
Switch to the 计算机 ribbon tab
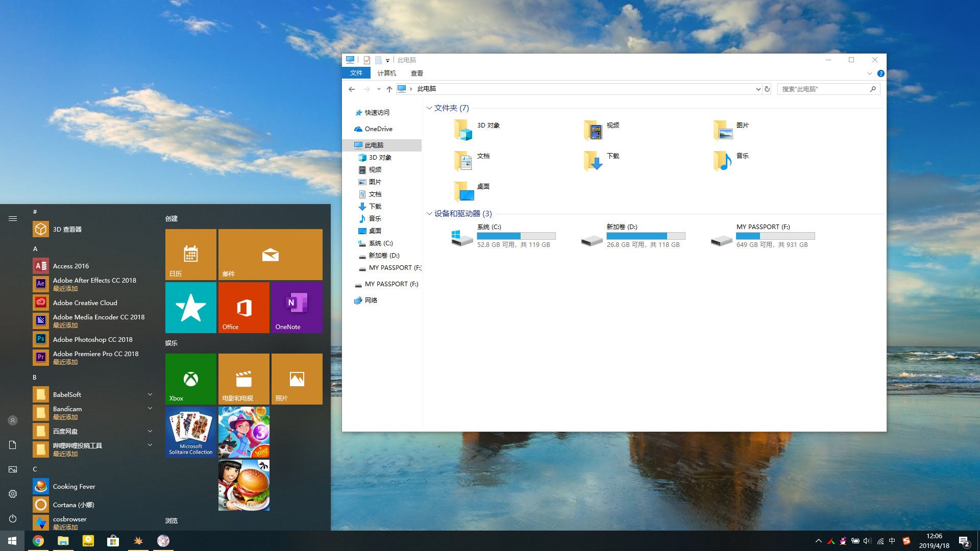[x=386, y=73]
